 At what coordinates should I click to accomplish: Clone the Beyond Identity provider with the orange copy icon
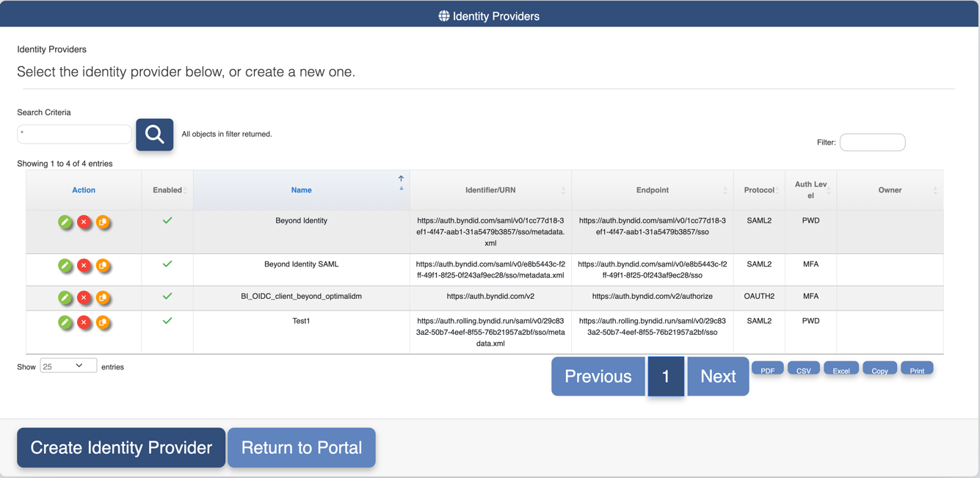pos(104,222)
